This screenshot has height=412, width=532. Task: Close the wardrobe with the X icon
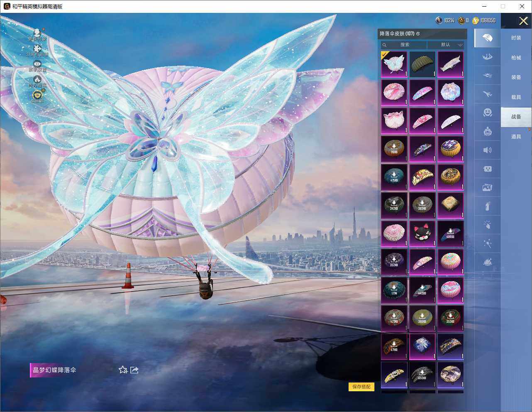[523, 21]
